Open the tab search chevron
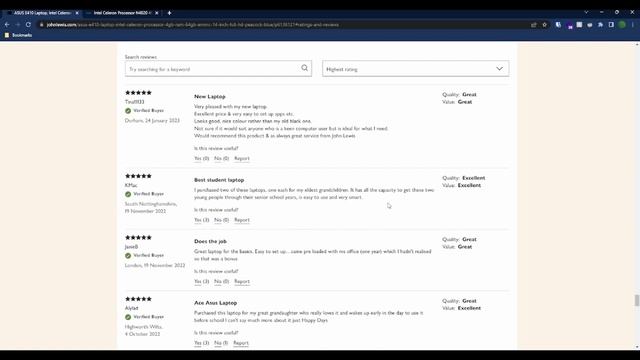This screenshot has height=360, width=640. coord(587,13)
